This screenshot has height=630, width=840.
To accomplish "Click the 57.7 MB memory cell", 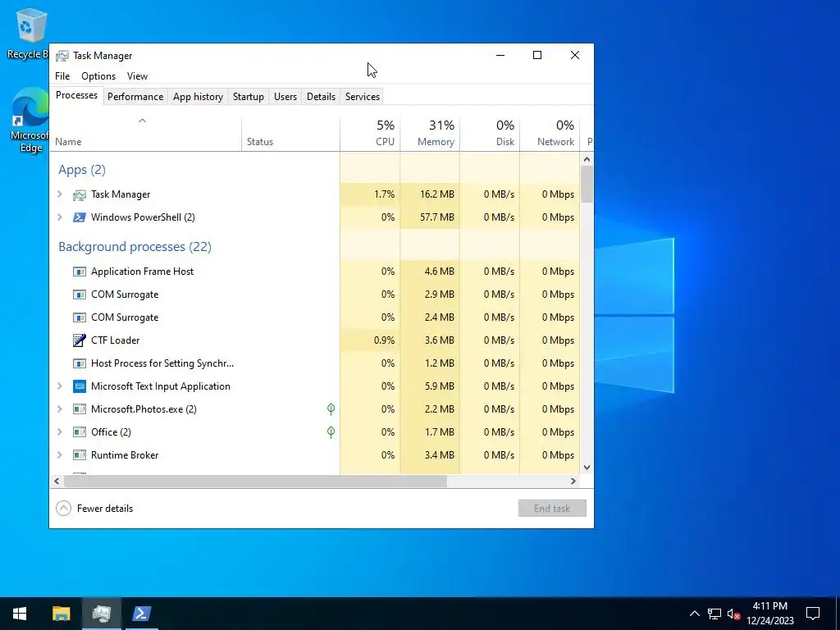I will 430,217.
